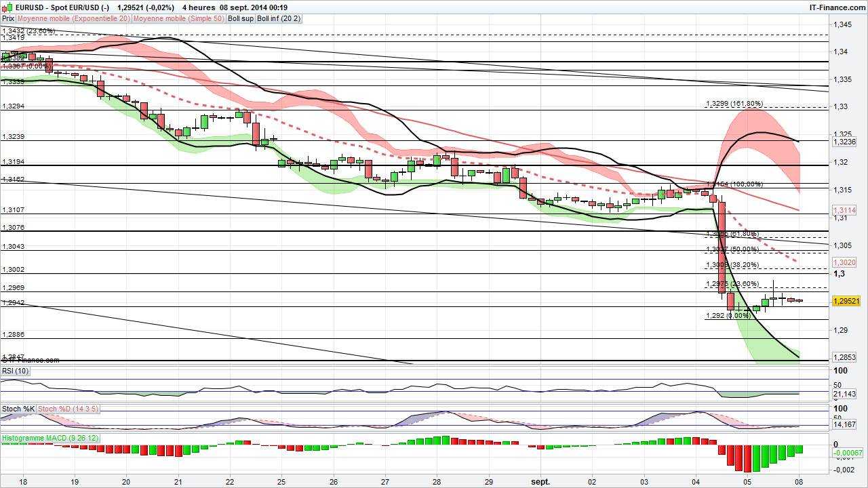This screenshot has width=868, height=488.
Task: Click the 1,3299 (161,80%) Fibonacci label
Action: [x=734, y=104]
